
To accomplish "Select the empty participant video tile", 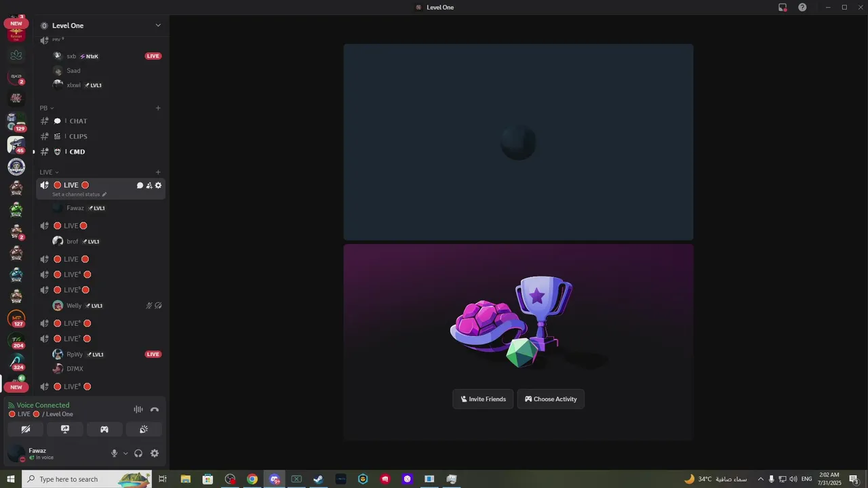I will 518,142.
